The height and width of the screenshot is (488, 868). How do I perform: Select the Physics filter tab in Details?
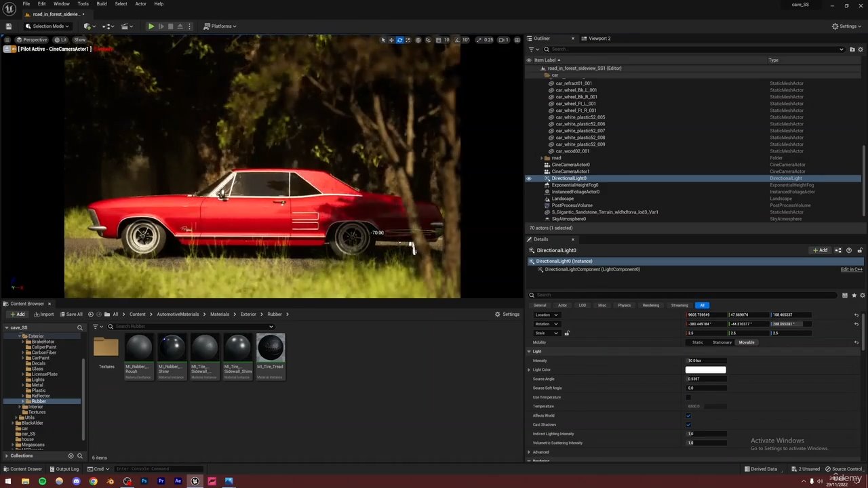(625, 306)
